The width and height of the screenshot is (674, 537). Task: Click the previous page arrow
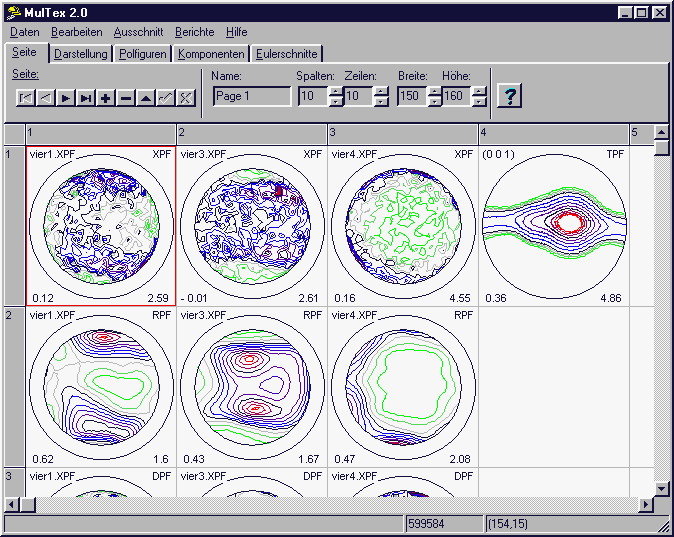tap(46, 97)
